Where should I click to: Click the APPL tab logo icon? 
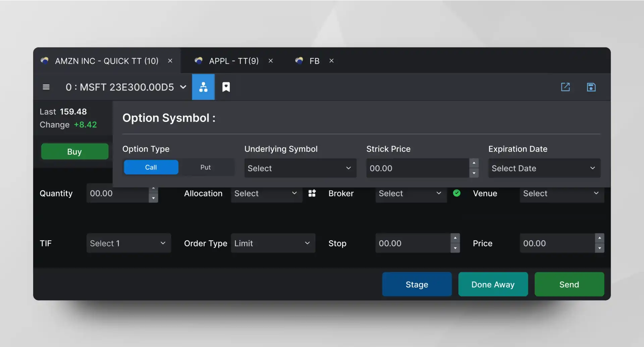[199, 61]
